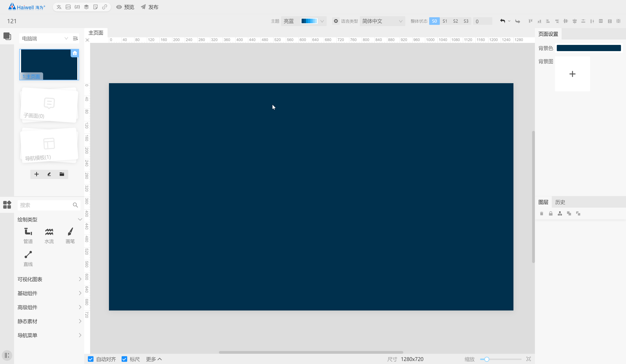Click the 背景色 background color swatch

coord(589,48)
